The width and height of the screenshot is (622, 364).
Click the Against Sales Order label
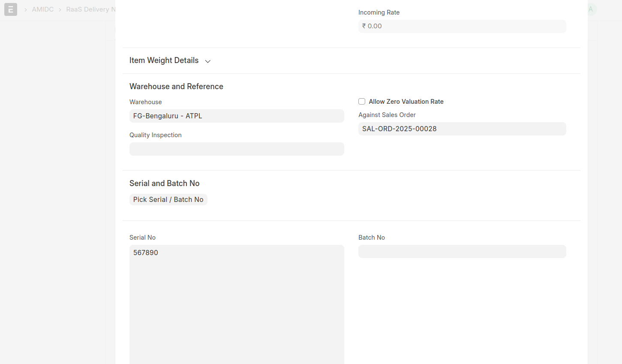coord(387,115)
